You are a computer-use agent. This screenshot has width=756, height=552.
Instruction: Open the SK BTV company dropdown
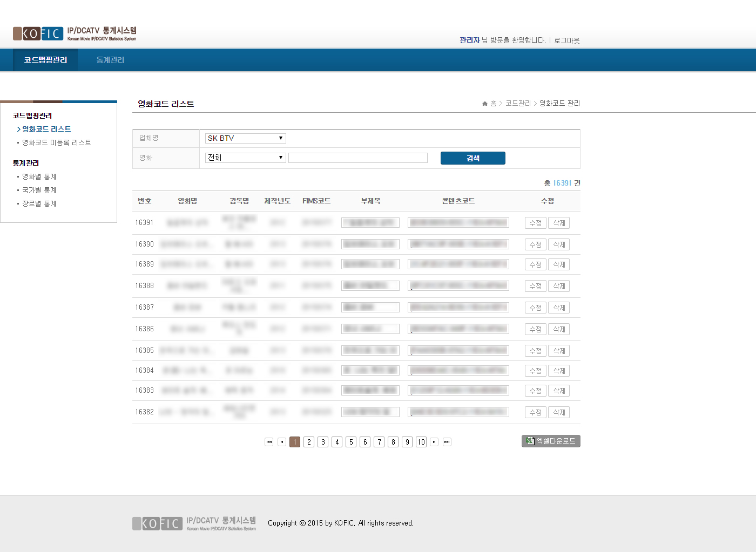point(245,138)
